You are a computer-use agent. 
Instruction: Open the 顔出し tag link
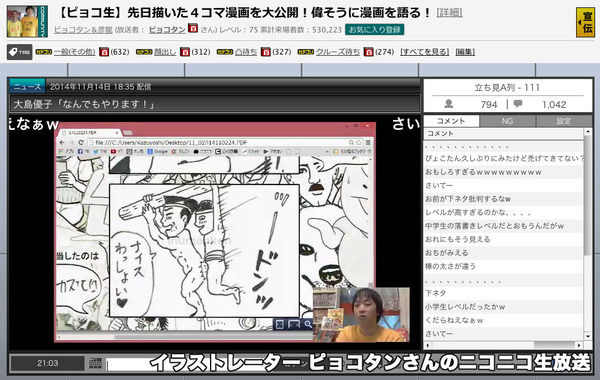(x=165, y=52)
